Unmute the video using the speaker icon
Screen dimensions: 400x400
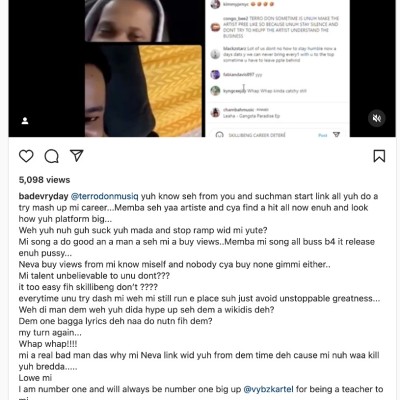point(377,118)
